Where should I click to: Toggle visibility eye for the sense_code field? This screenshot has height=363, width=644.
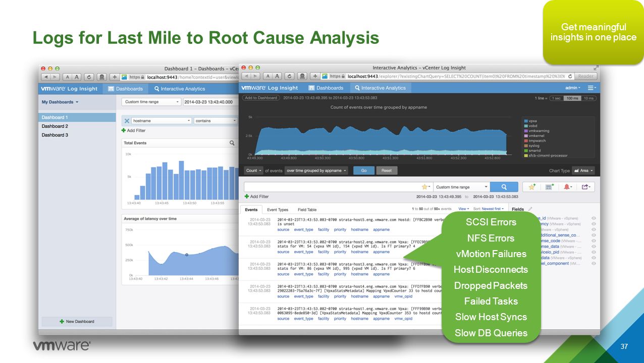tap(594, 241)
